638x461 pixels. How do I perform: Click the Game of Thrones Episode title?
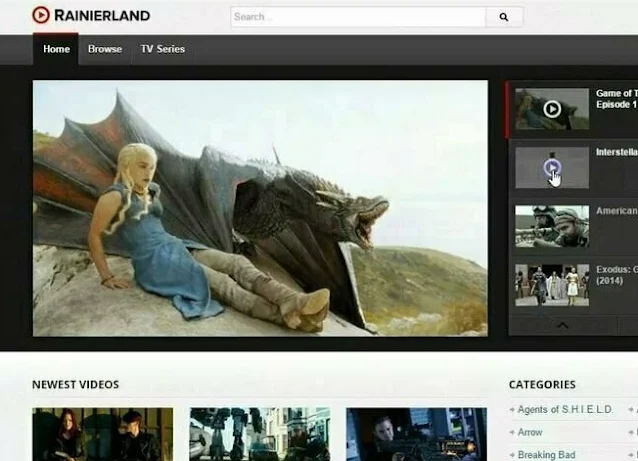point(617,99)
